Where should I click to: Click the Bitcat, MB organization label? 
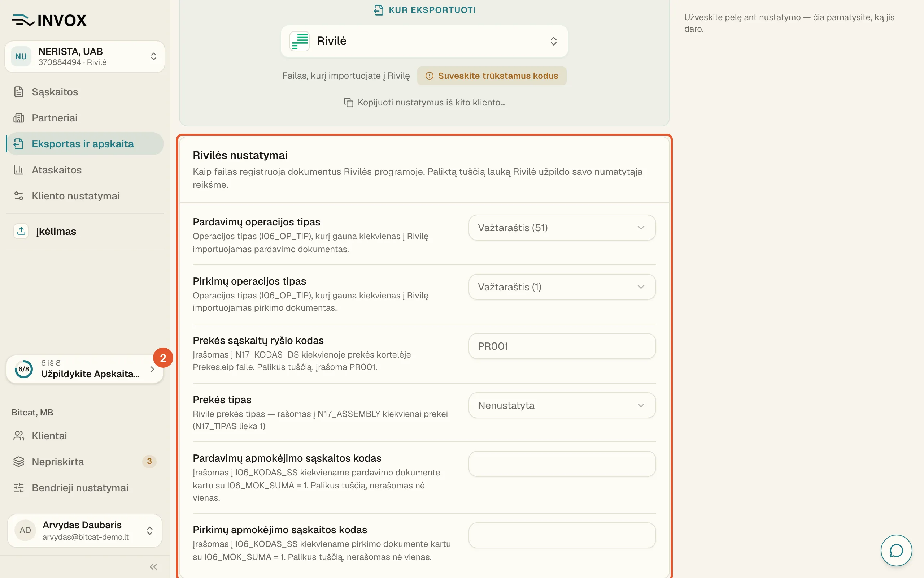32,413
